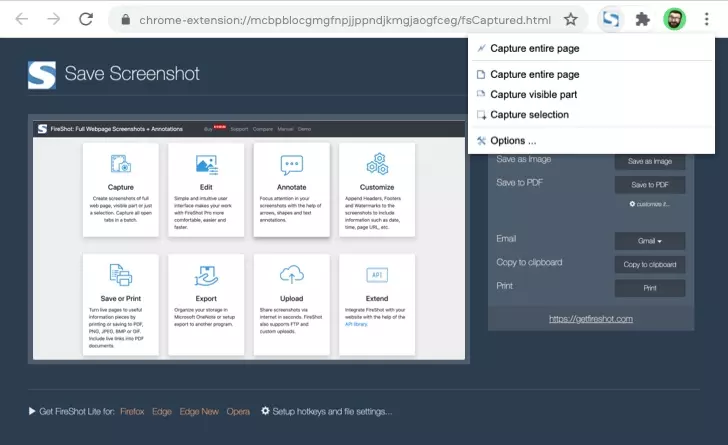Click the Print button

[x=650, y=288]
